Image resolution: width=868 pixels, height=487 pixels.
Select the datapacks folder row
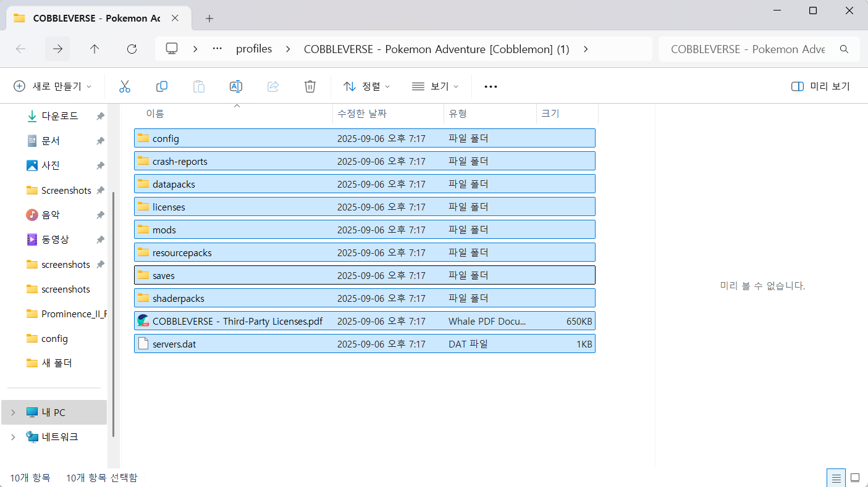point(364,184)
